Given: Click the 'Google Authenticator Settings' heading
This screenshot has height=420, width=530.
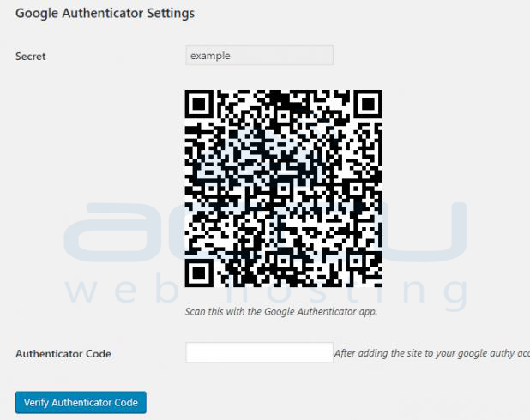Looking at the screenshot, I should pyautogui.click(x=105, y=13).
